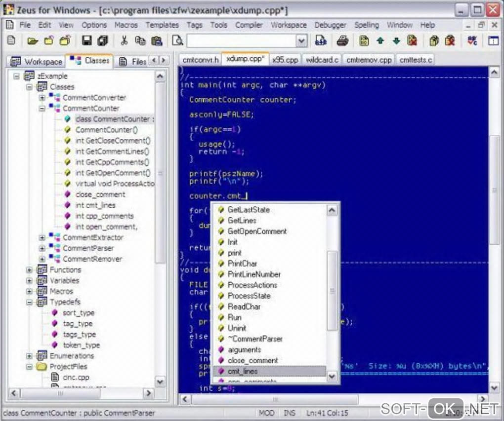Screen dimensions: 504x421
Task: Switch to the Workspace panel tab
Action: click(36, 61)
